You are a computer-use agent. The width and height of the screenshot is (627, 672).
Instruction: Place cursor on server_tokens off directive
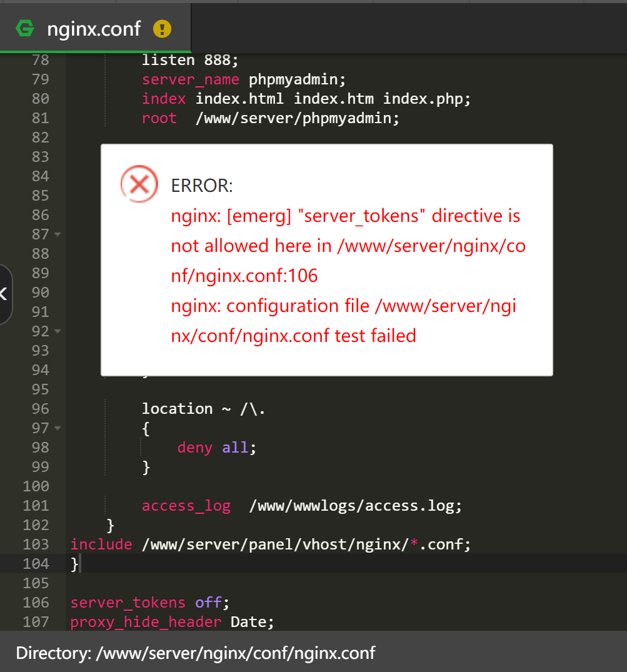150,603
